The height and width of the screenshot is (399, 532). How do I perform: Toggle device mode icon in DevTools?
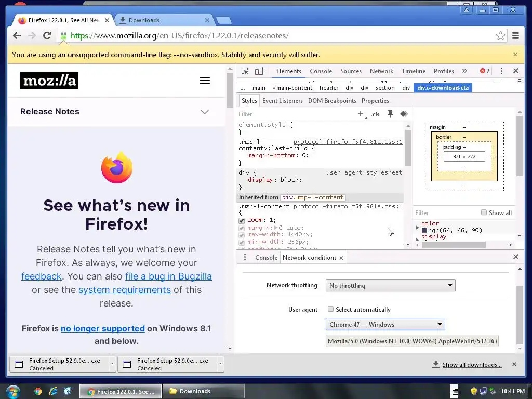tap(259, 71)
